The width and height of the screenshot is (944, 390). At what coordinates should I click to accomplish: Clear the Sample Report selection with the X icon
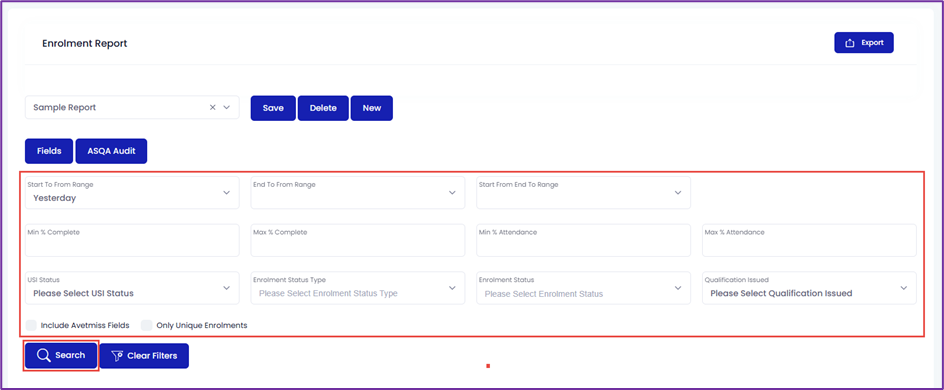213,107
